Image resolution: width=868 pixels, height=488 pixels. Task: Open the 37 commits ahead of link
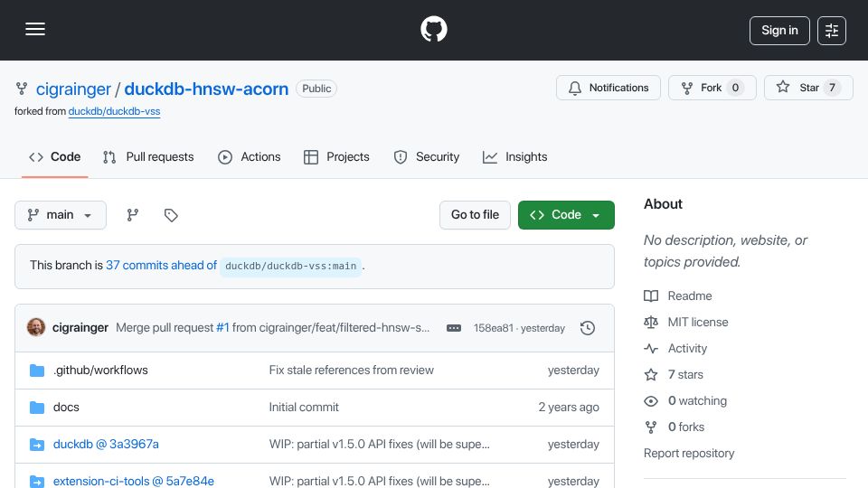[161, 266]
